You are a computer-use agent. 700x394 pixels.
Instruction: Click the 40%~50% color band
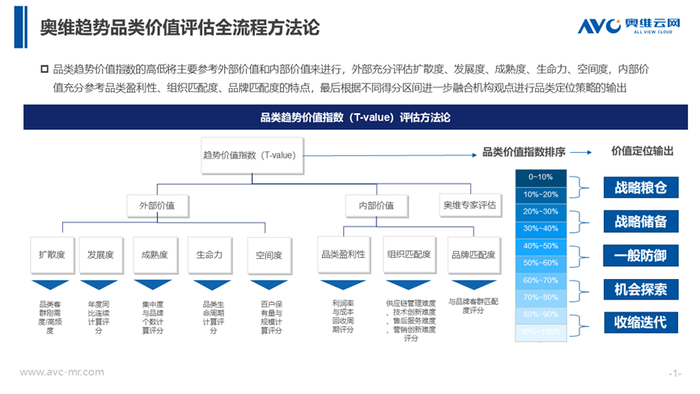click(x=541, y=246)
